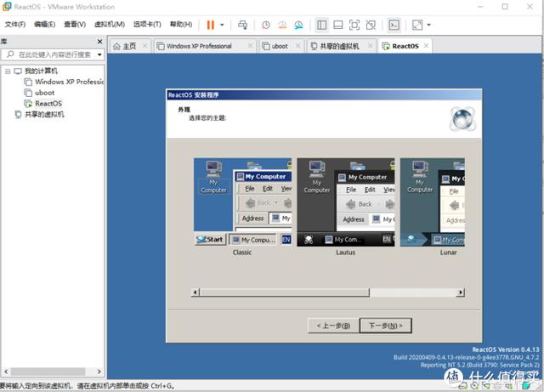
Task: Enter full screen mode icon
Action: [354, 25]
